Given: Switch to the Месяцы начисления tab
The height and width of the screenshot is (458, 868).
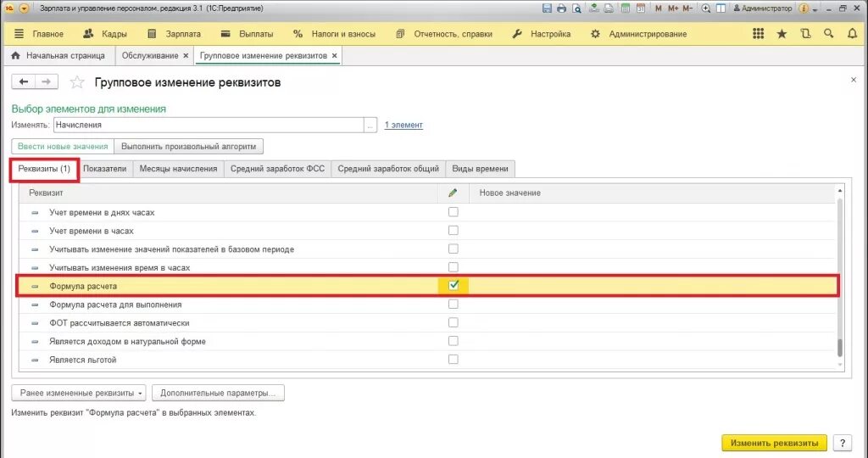Looking at the screenshot, I should [178, 169].
